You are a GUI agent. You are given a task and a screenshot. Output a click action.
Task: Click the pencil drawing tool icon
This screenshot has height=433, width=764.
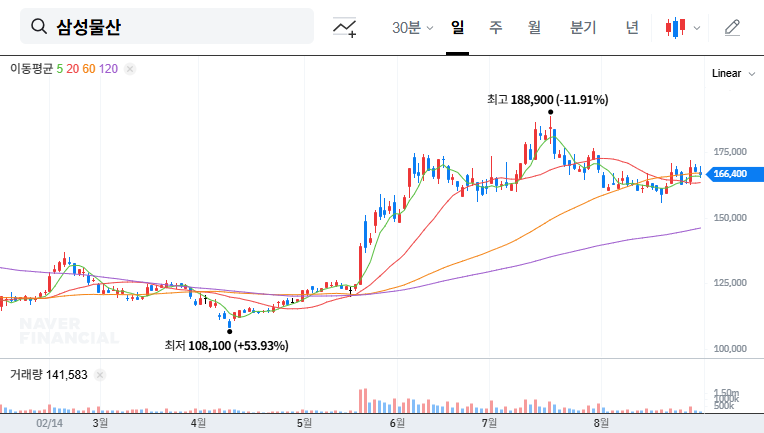pyautogui.click(x=732, y=28)
